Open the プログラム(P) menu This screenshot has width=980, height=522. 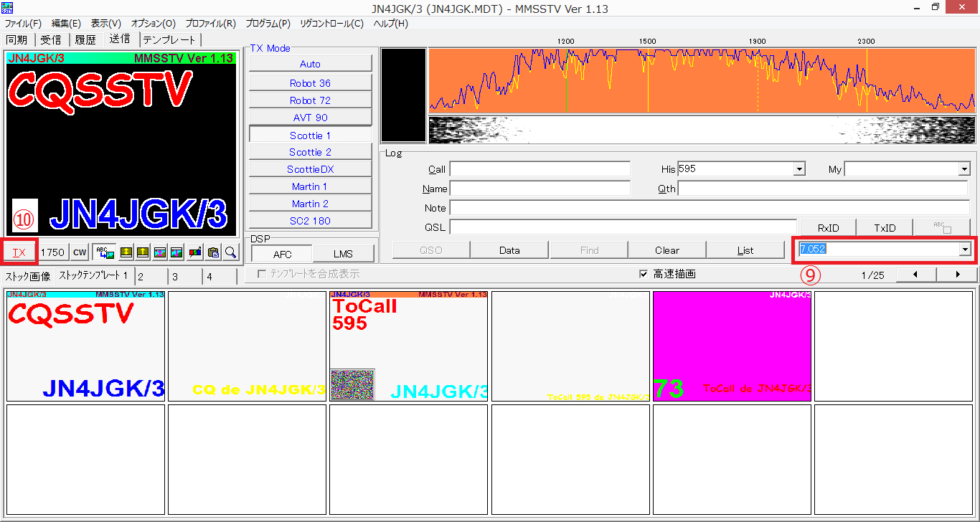pyautogui.click(x=268, y=24)
